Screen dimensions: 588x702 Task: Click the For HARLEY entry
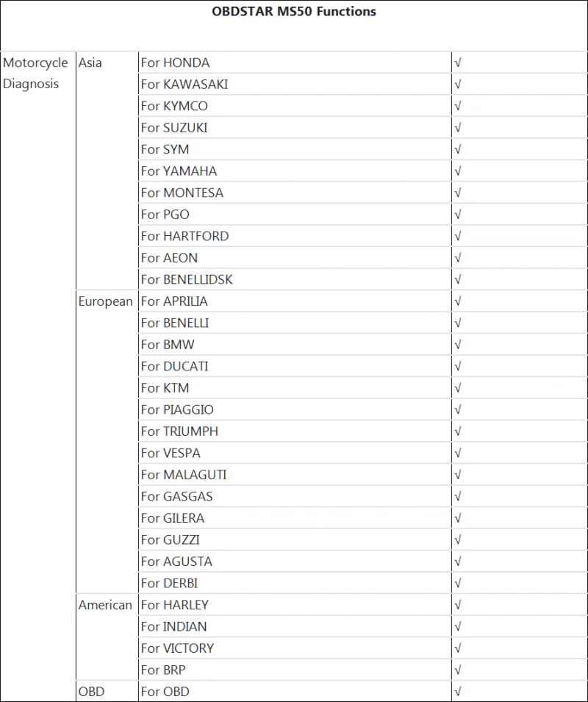tap(175, 605)
